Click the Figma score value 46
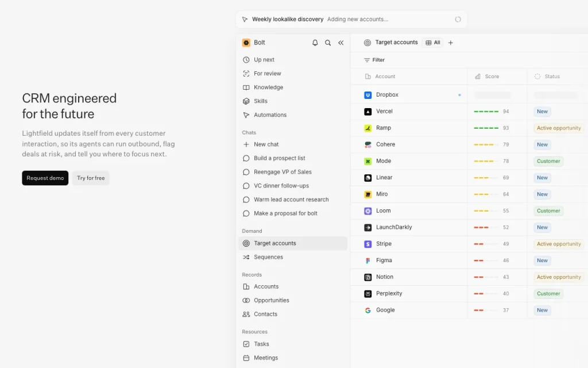The image size is (588, 368). click(506, 260)
